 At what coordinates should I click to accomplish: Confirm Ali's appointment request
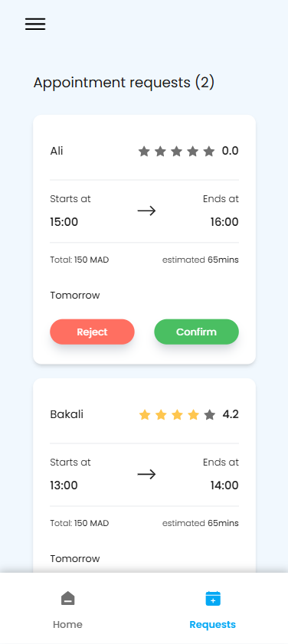(x=196, y=332)
